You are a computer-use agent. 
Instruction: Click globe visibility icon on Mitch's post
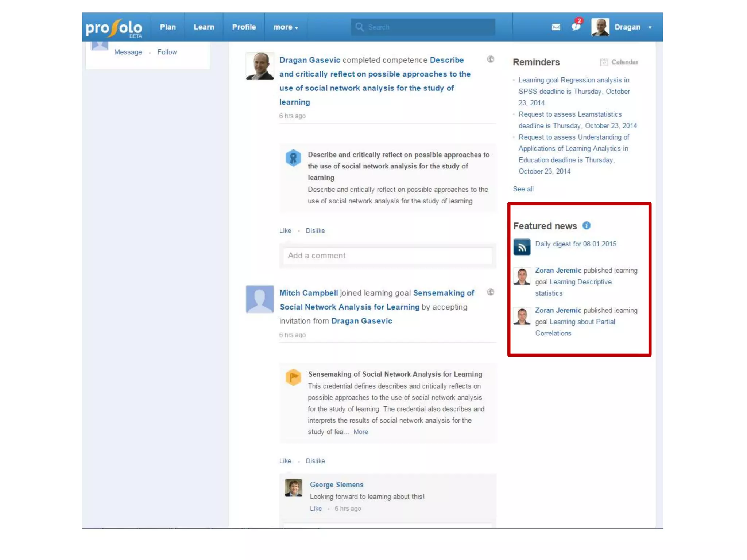click(x=491, y=292)
